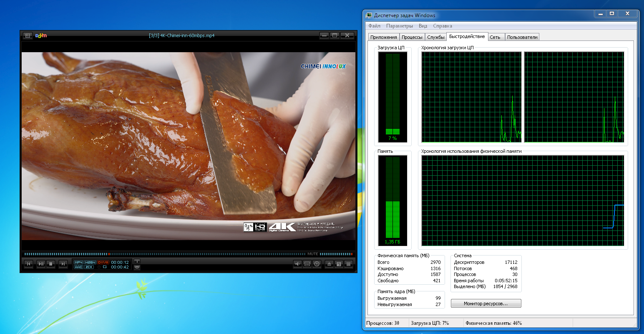Image resolution: width=644 pixels, height=334 pixels.
Task: Select the Быстродействие tab
Action: (x=467, y=37)
